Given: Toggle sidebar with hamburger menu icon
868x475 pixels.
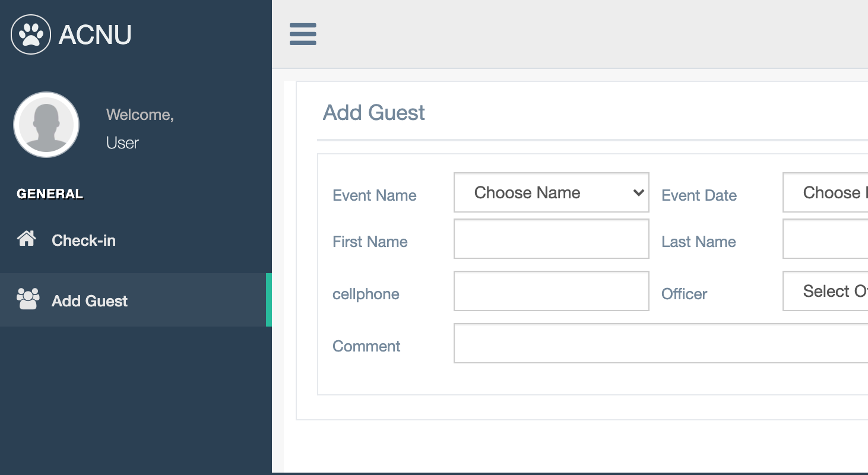Looking at the screenshot, I should tap(303, 34).
